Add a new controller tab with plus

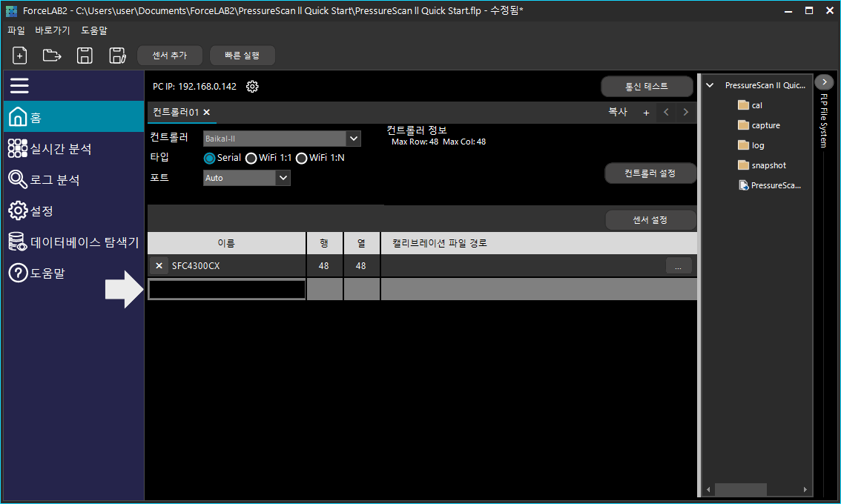click(646, 113)
